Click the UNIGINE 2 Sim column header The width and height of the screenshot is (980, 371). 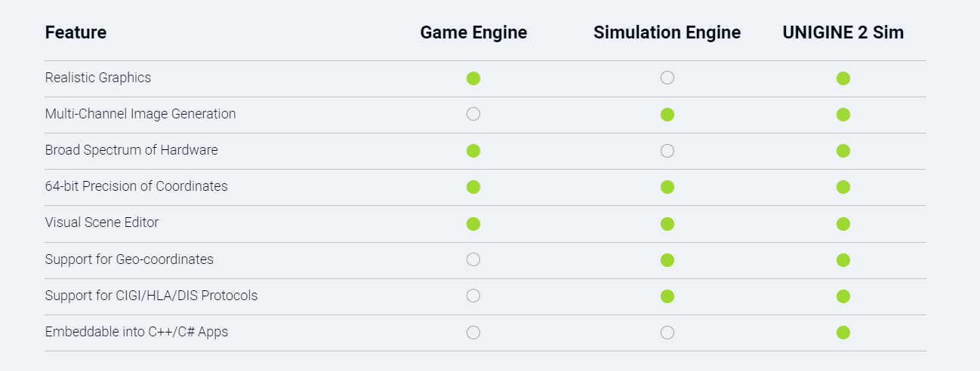(843, 32)
